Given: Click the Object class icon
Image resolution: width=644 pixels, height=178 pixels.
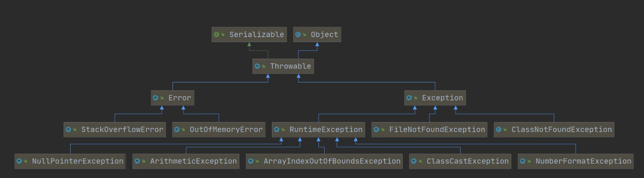Looking at the screenshot, I should (298, 34).
